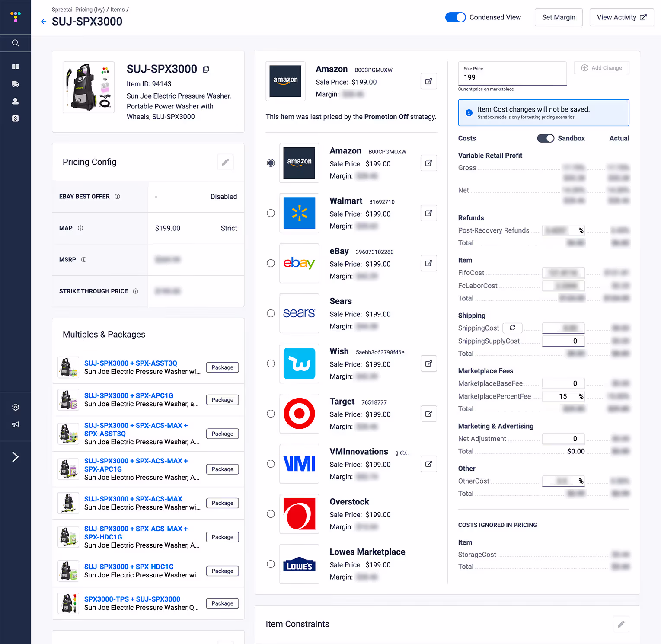Open search from the sidebar magnifier icon
Viewport: 661px width, 644px height.
point(16,43)
